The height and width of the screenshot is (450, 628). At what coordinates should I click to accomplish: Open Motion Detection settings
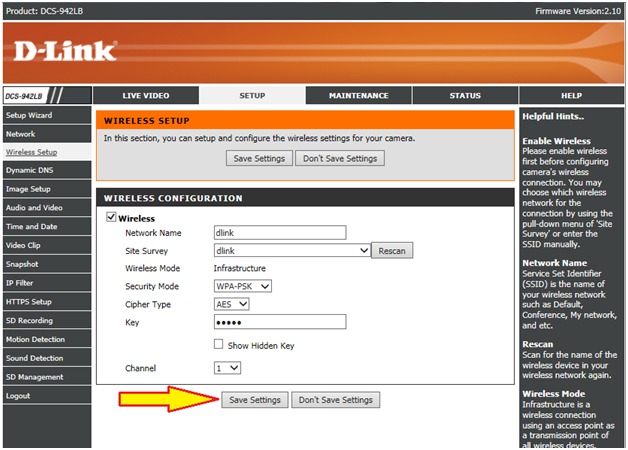click(35, 339)
